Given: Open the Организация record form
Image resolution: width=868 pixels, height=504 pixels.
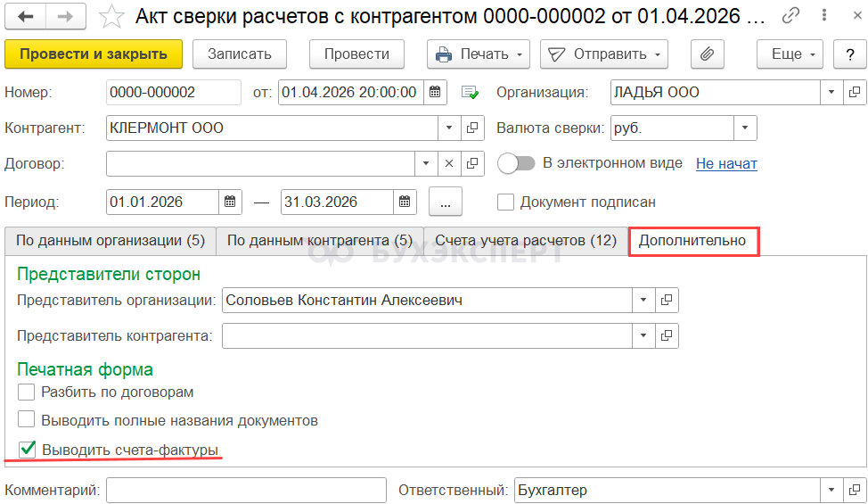Looking at the screenshot, I should (855, 92).
